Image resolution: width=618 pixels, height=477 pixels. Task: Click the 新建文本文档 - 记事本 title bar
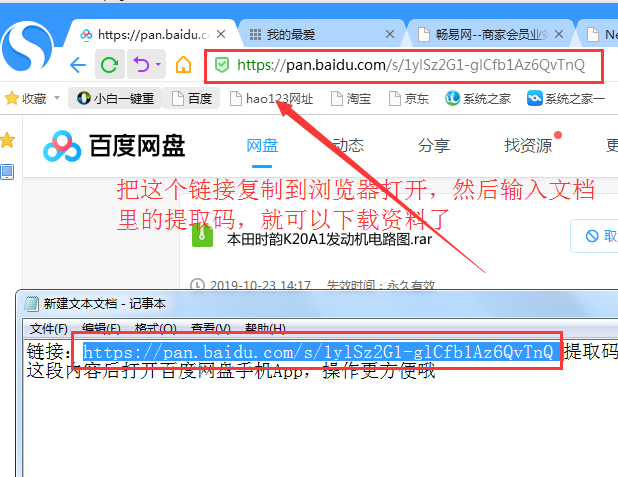[x=319, y=304]
